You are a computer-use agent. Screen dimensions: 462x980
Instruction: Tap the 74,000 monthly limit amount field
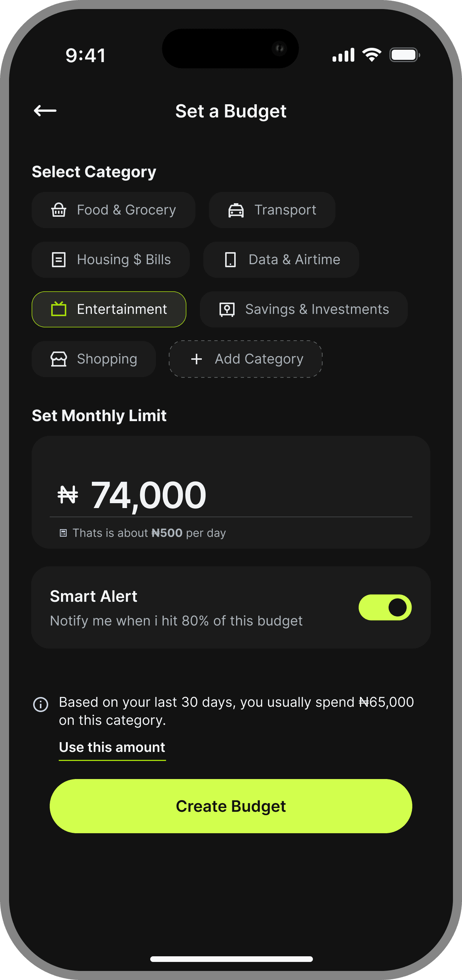click(148, 495)
